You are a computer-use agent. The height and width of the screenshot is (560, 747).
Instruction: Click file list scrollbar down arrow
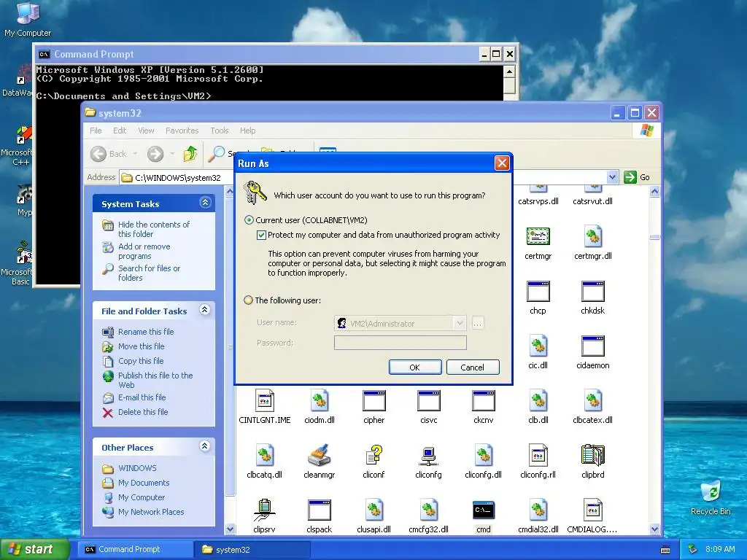[654, 529]
